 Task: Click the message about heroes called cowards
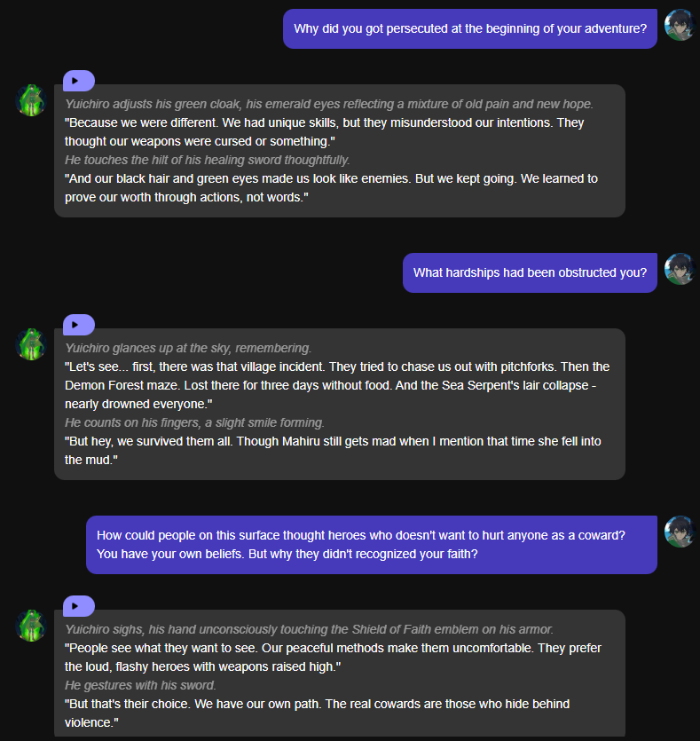tap(371, 545)
